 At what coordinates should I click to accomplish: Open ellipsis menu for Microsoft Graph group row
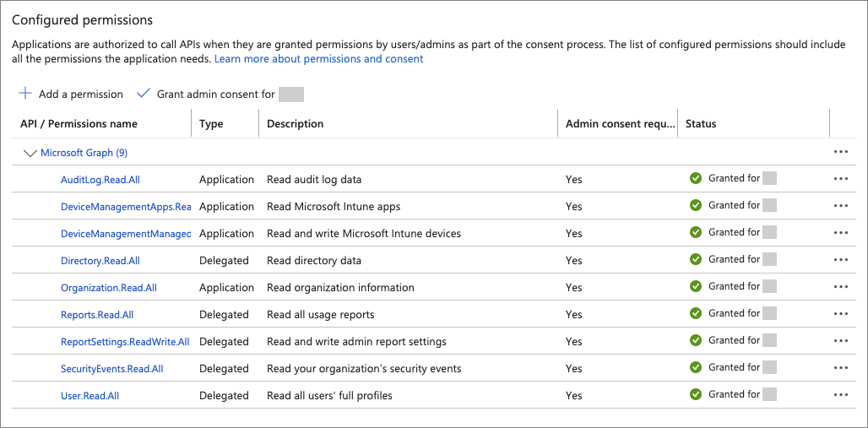[x=840, y=152]
